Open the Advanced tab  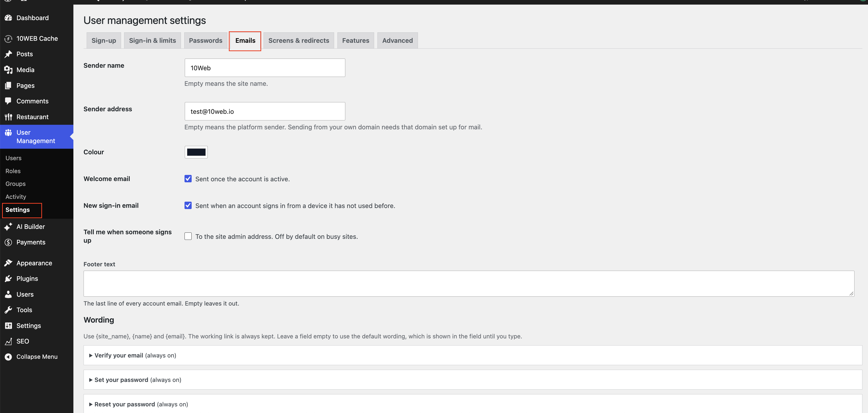coord(397,40)
